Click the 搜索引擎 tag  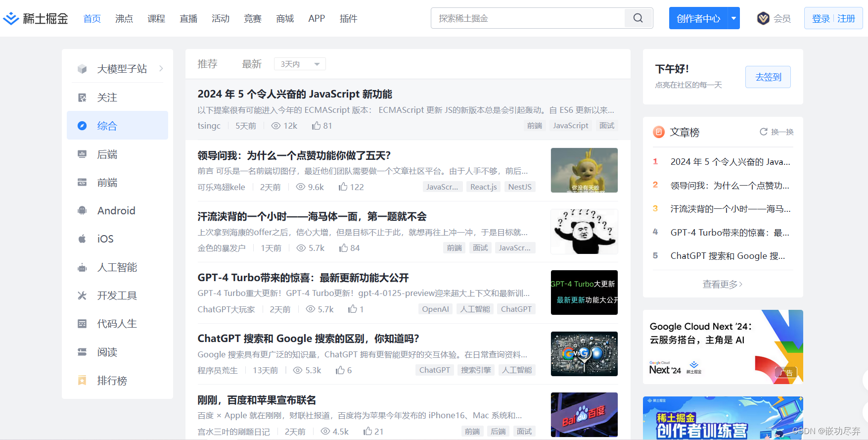[x=476, y=370]
